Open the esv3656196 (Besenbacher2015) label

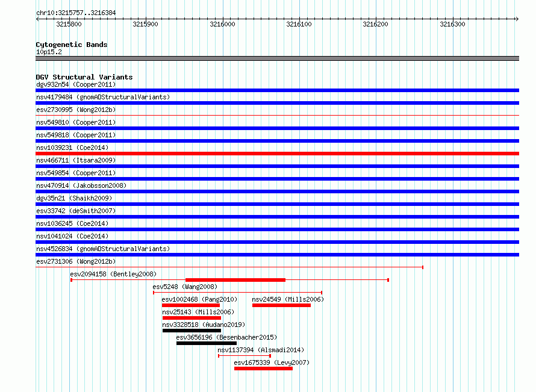pyautogui.click(x=226, y=337)
